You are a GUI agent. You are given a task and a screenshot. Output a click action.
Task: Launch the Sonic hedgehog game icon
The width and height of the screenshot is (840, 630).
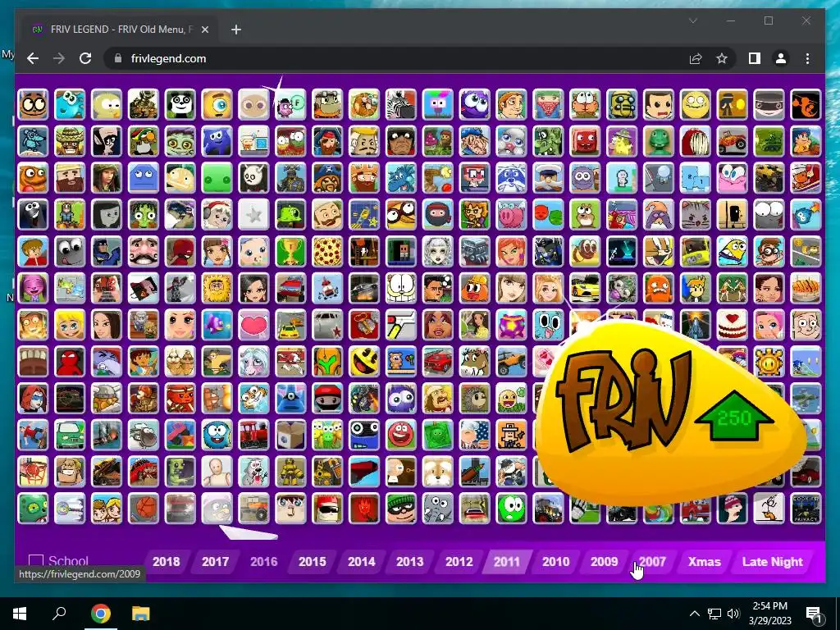(x=806, y=361)
